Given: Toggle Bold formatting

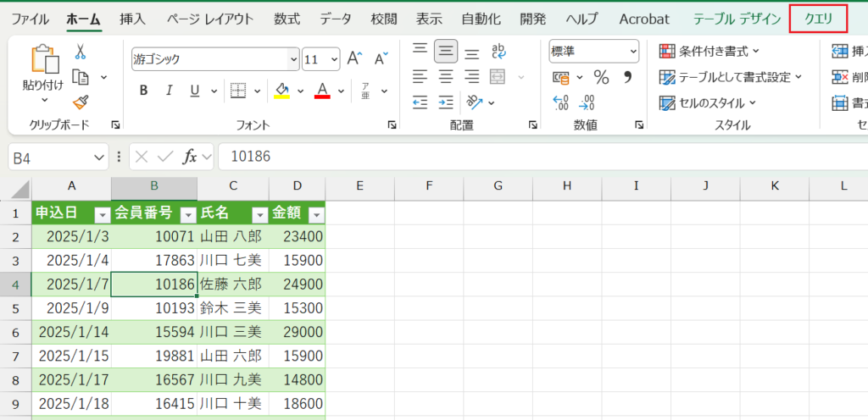Looking at the screenshot, I should (x=143, y=91).
